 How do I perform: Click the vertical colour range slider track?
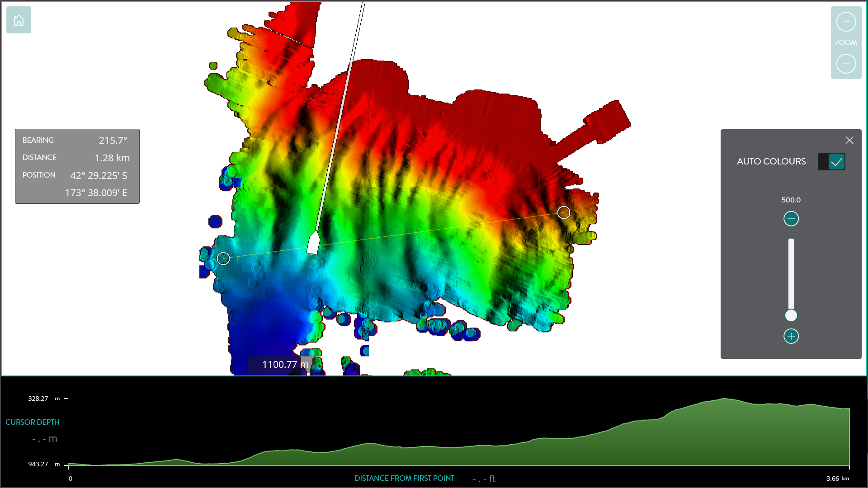click(x=791, y=276)
